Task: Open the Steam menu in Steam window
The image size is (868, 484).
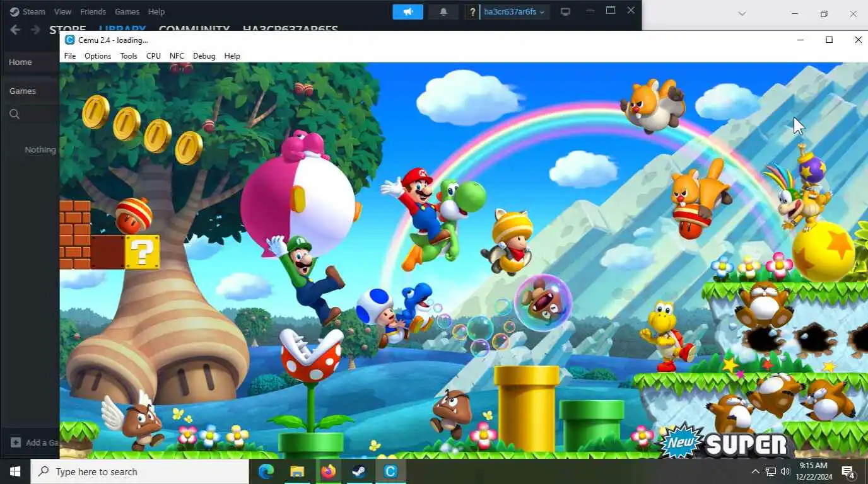Action: pyautogui.click(x=34, y=11)
